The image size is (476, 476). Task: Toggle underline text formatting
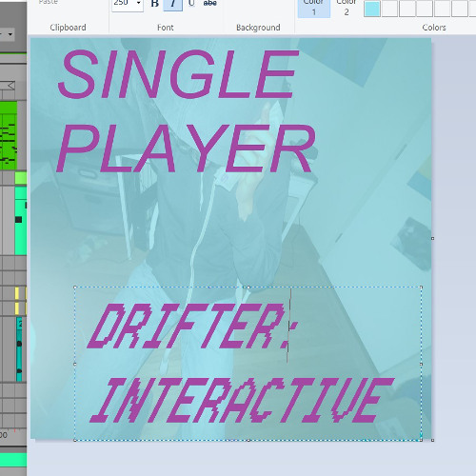tap(191, 4)
